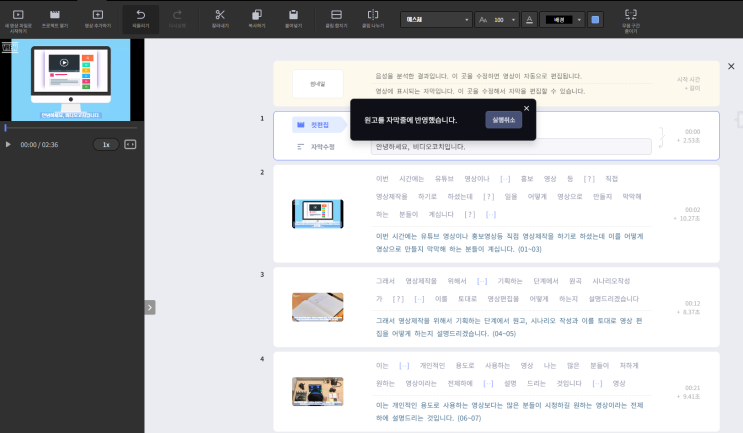Open clip 3 notebook thumbnail

pyautogui.click(x=317, y=307)
